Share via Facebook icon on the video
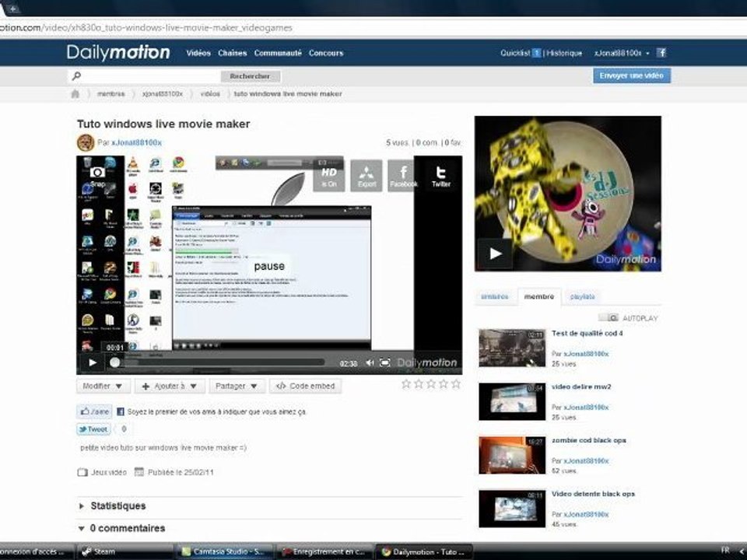The width and height of the screenshot is (747, 560). click(x=403, y=176)
